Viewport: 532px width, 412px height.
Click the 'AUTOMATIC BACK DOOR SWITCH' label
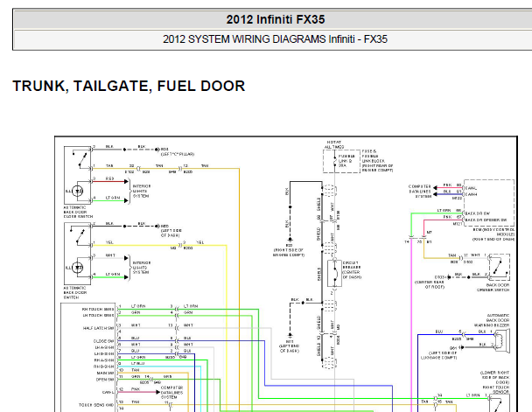[75, 293]
